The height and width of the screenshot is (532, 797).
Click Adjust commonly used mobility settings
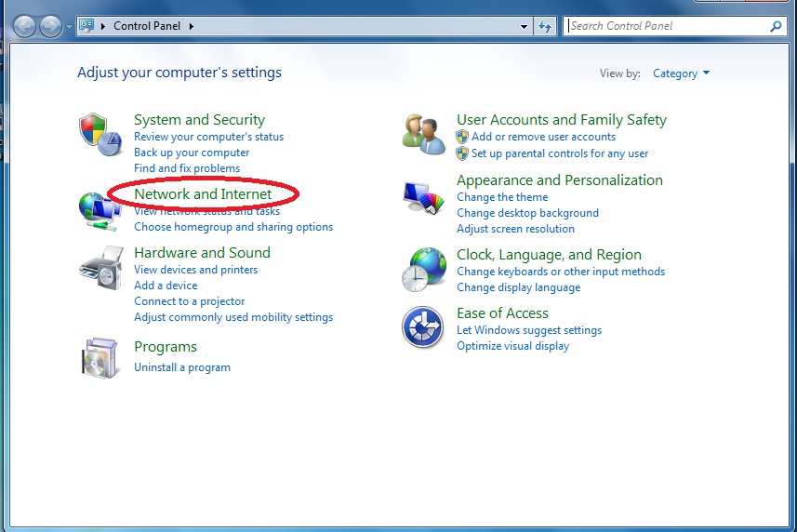coord(233,317)
